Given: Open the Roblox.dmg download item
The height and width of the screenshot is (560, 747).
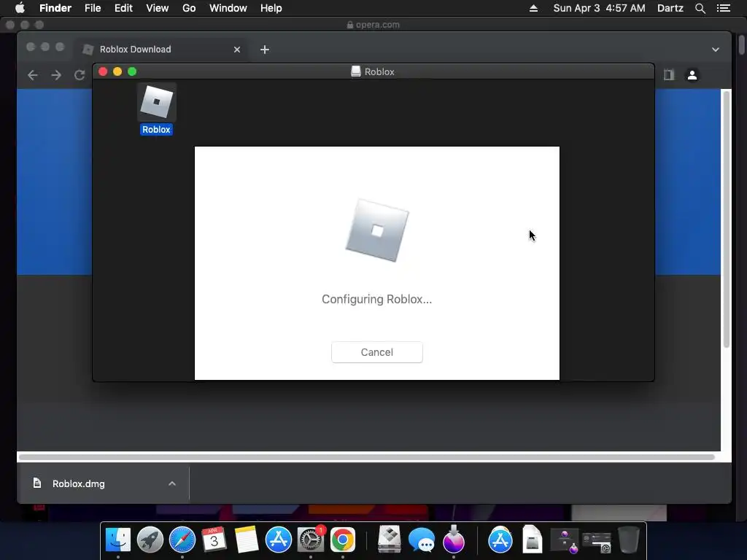Looking at the screenshot, I should 79,483.
